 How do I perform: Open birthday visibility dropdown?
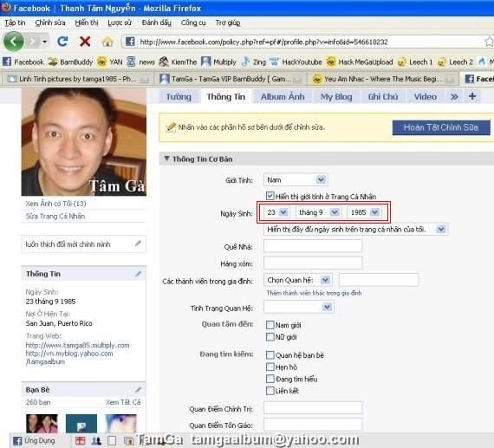pos(355,230)
